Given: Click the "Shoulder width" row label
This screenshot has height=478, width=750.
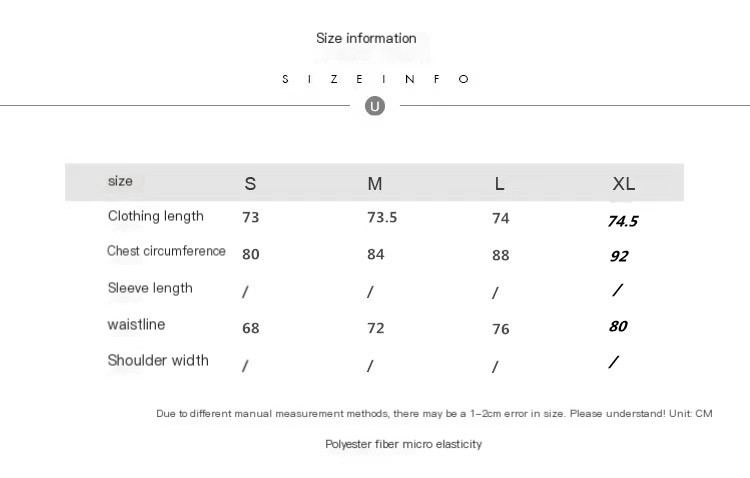Looking at the screenshot, I should click(158, 360).
